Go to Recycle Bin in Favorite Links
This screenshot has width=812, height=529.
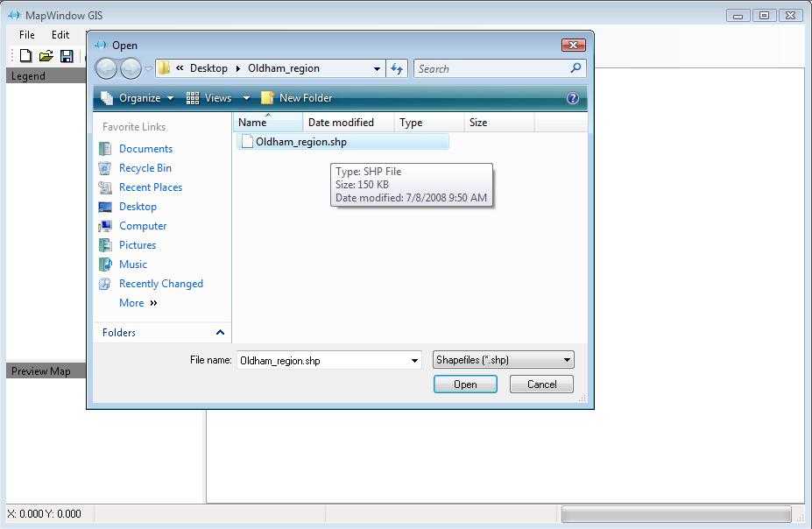pos(145,168)
